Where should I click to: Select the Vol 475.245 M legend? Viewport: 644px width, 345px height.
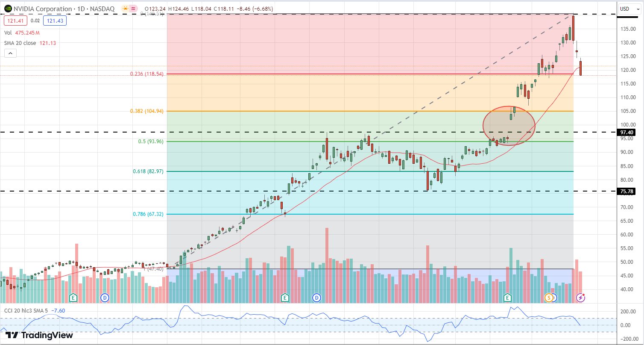[x=22, y=33]
